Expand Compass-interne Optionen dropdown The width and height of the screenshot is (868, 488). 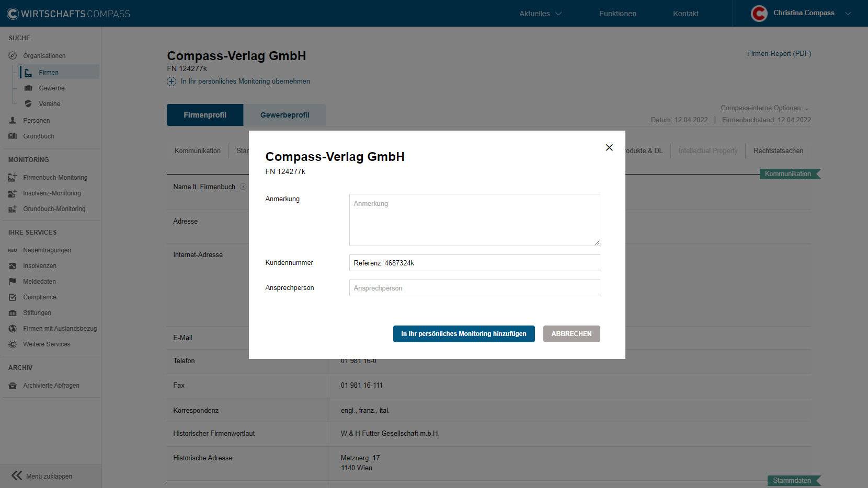(764, 108)
